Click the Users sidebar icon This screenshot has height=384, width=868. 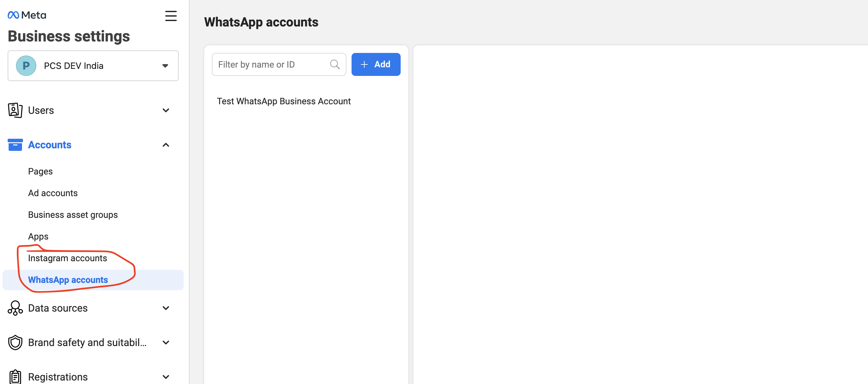coord(15,110)
